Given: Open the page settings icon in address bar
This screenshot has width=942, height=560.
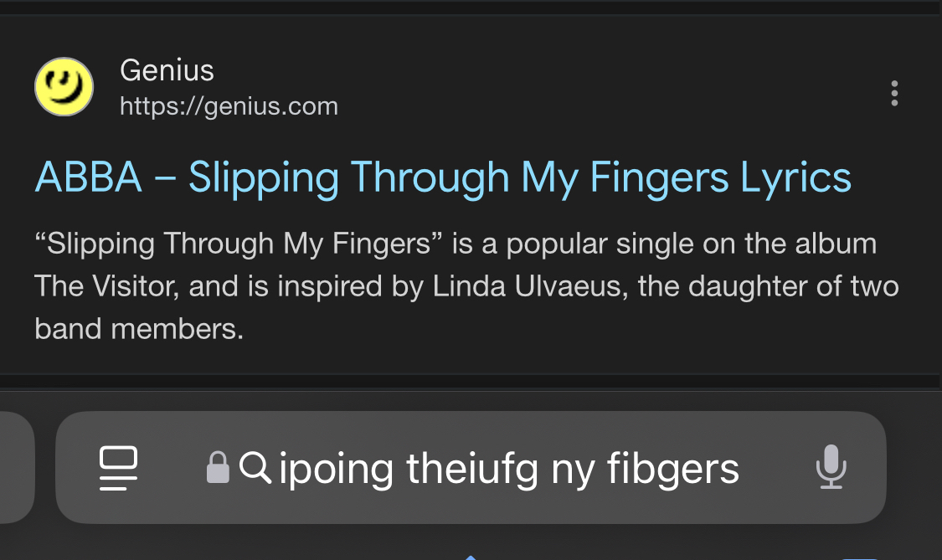Looking at the screenshot, I should pos(118,468).
